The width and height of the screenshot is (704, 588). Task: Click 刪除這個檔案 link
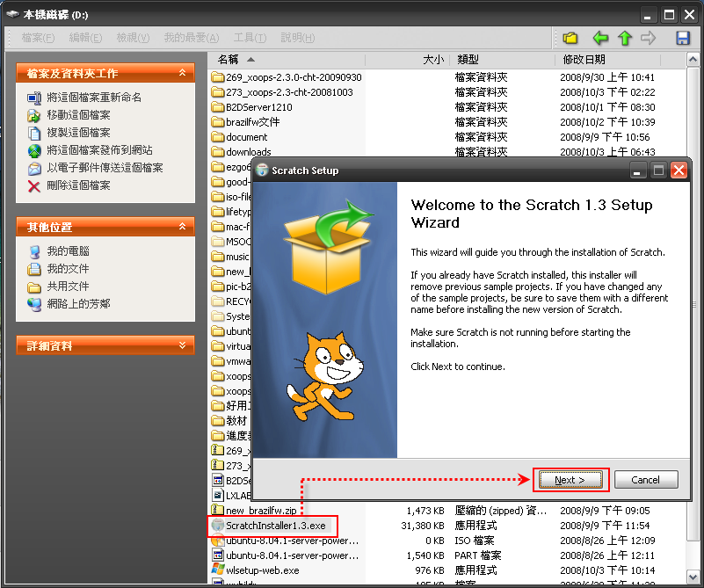(78, 185)
